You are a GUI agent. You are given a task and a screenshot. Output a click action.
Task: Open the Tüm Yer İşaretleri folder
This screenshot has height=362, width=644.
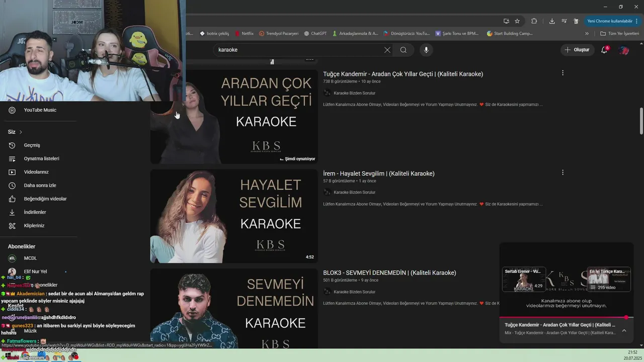pyautogui.click(x=619, y=34)
